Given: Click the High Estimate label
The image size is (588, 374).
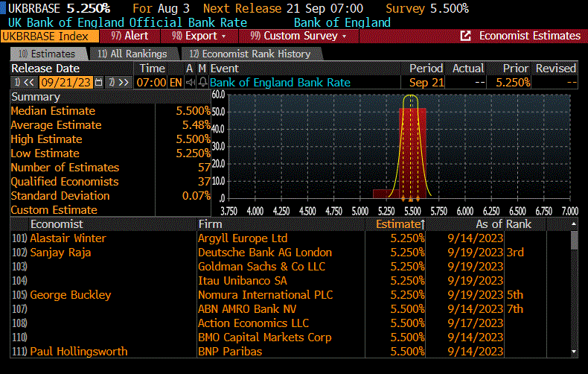Looking at the screenshot, I should tap(46, 139).
